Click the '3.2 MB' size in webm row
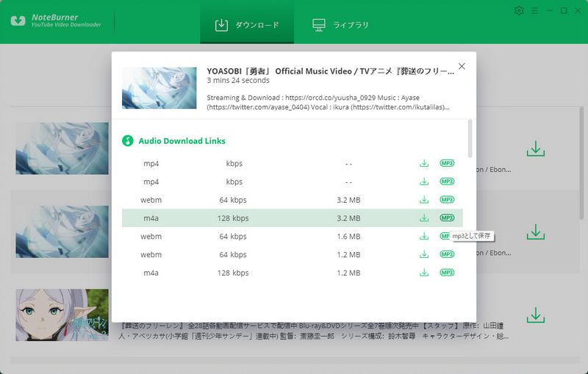Screen dimensions: 588x374 [x=348, y=200]
